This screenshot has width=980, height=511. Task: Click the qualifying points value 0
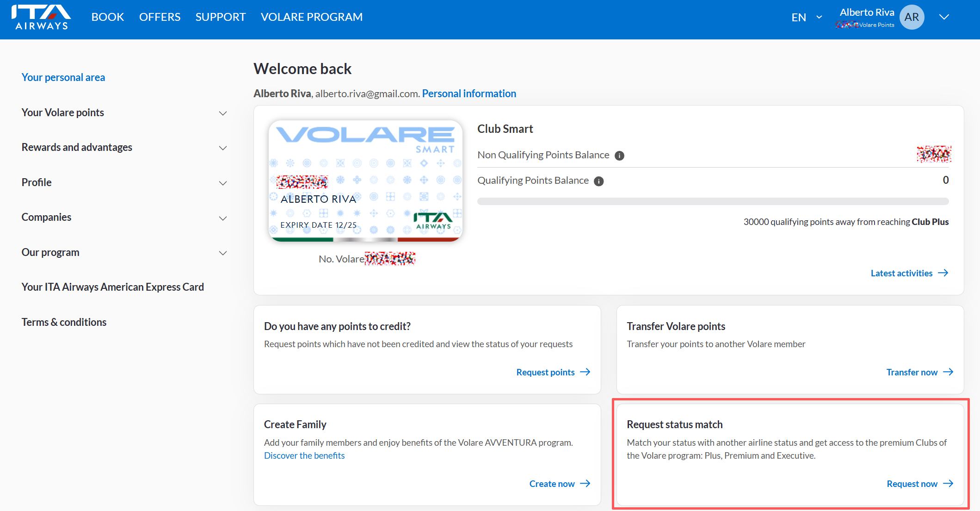[x=946, y=180]
